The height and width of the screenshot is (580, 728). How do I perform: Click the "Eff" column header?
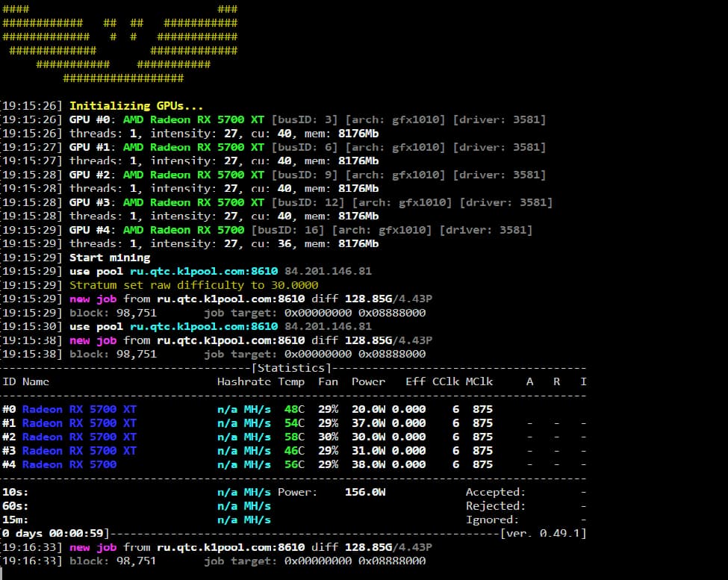click(x=416, y=382)
